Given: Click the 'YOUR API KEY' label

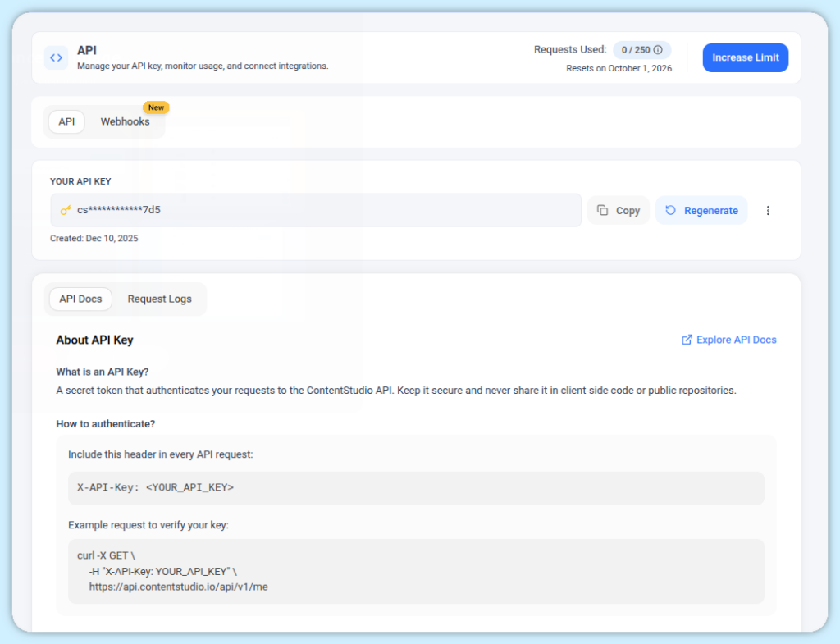Looking at the screenshot, I should click(80, 181).
